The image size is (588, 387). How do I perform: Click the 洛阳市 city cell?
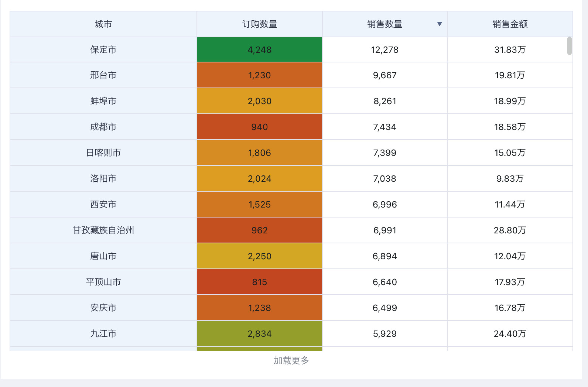[x=103, y=179]
